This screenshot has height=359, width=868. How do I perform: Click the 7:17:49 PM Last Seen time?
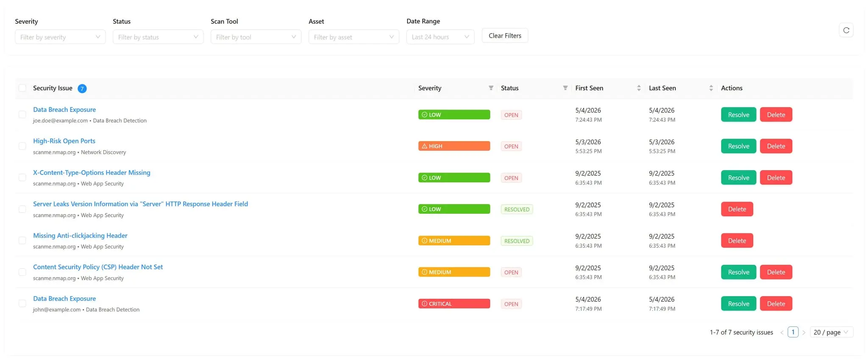pos(662,309)
